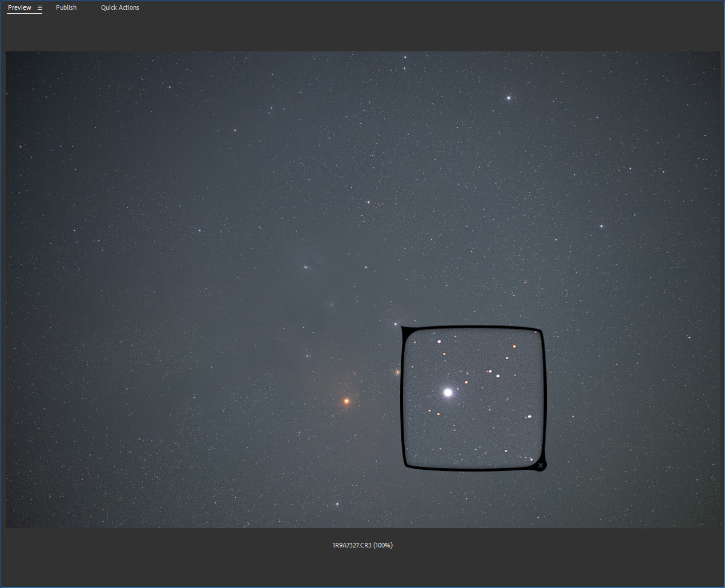Click the pair of orange stars left inside loupe
The image size is (725, 588).
click(434, 412)
